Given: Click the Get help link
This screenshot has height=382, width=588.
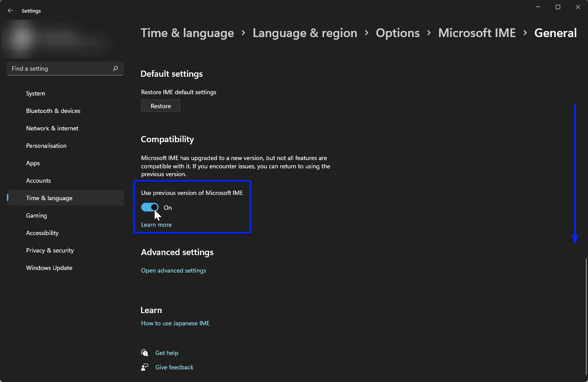Looking at the screenshot, I should click(167, 353).
